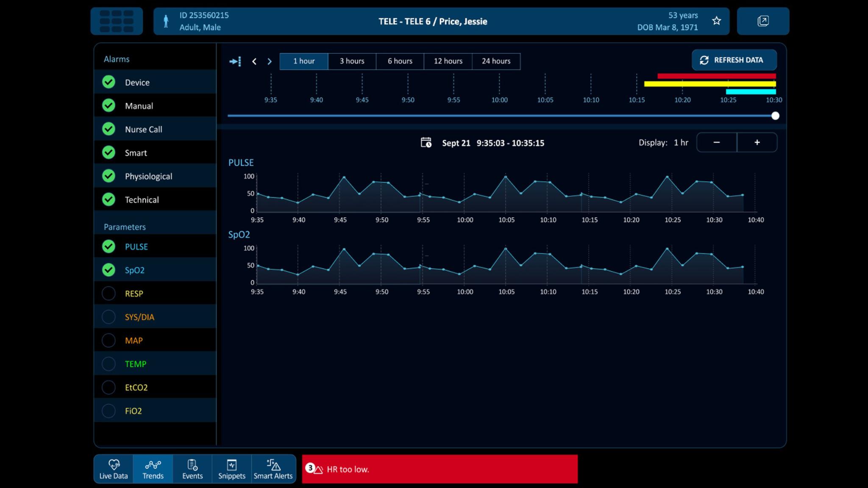Open Smart Alerts view
Image resolution: width=868 pixels, height=488 pixels.
click(x=273, y=469)
